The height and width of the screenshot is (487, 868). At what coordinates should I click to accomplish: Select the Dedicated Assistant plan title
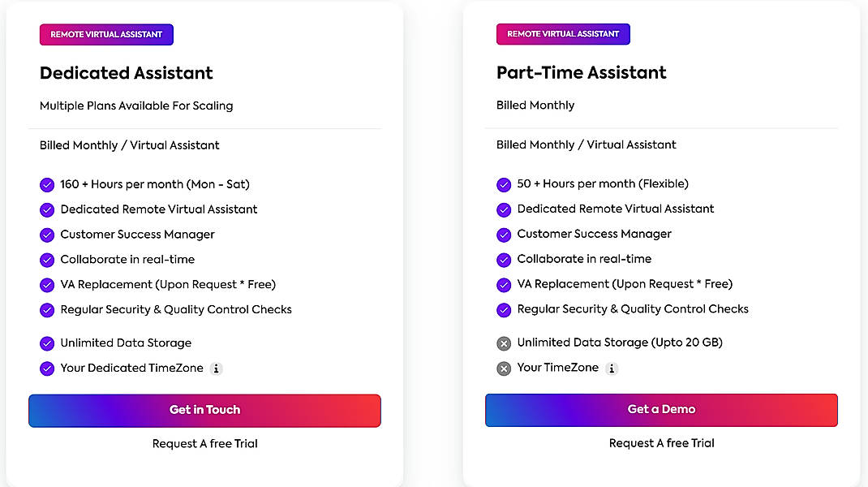[x=126, y=73]
